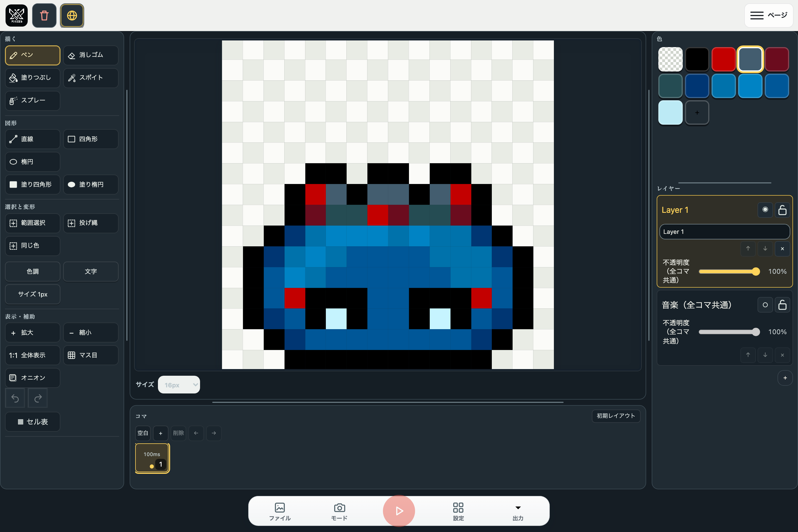Open the ファイル menu
This screenshot has height=532, width=798.
[280, 512]
